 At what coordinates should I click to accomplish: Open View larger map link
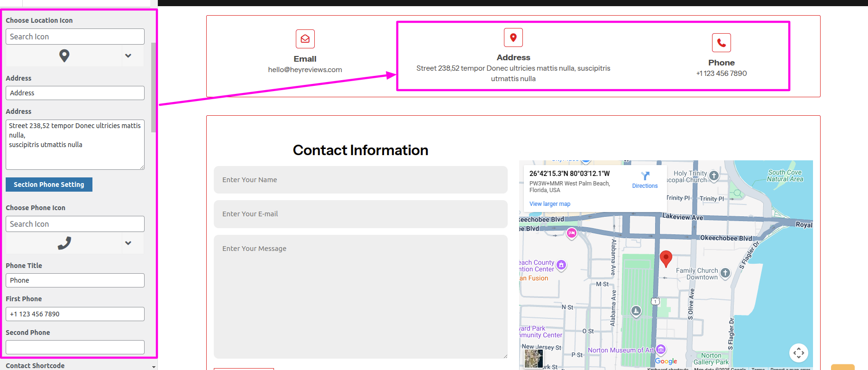pyautogui.click(x=549, y=204)
